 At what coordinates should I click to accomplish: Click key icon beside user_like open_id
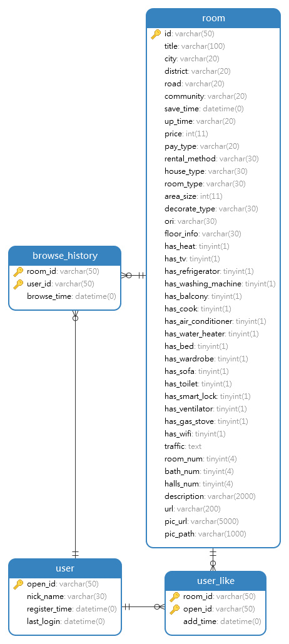coord(175,609)
